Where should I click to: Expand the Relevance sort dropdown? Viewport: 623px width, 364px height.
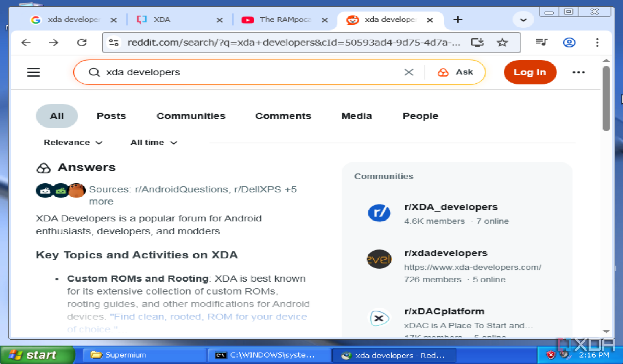73,143
